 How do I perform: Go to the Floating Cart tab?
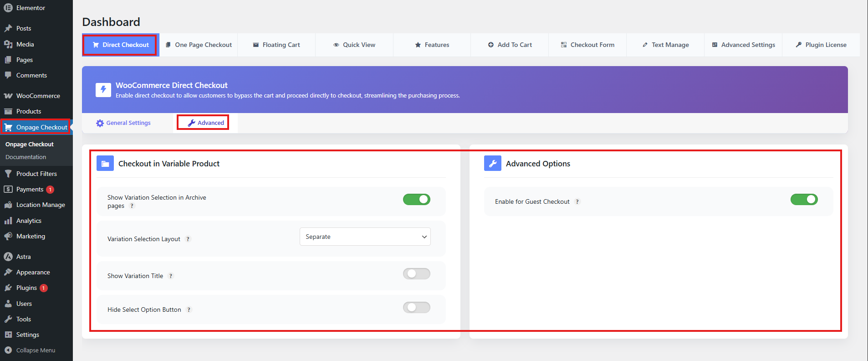(276, 45)
